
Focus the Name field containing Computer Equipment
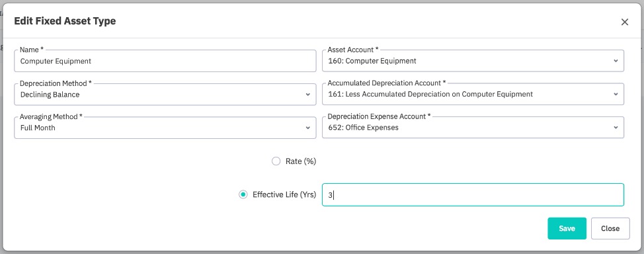click(165, 61)
